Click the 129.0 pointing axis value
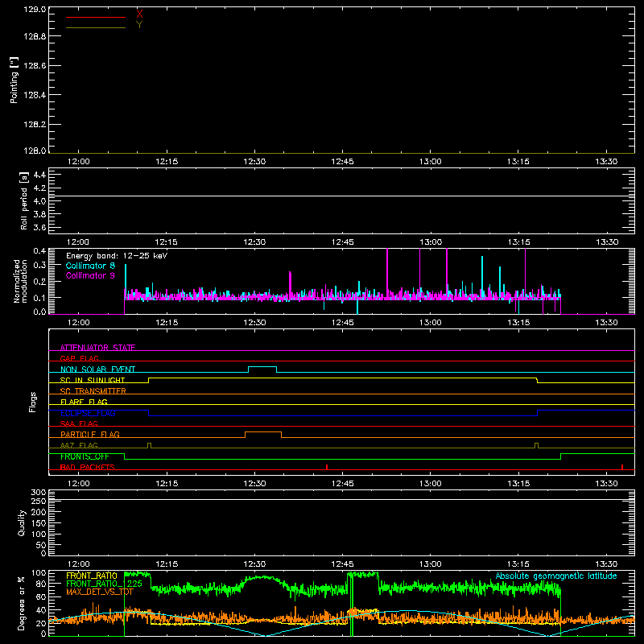This screenshot has height=644, width=644. [x=35, y=10]
